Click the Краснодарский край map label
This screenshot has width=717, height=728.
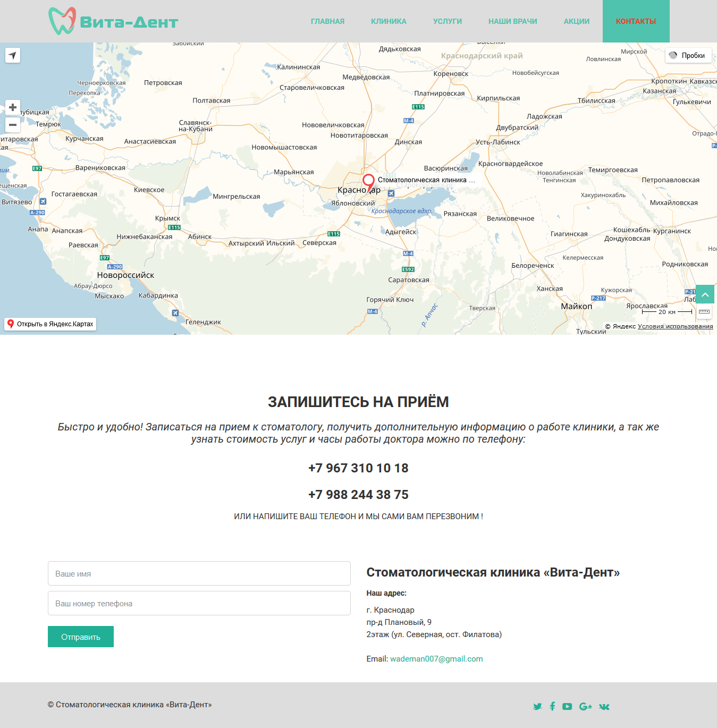coord(482,56)
